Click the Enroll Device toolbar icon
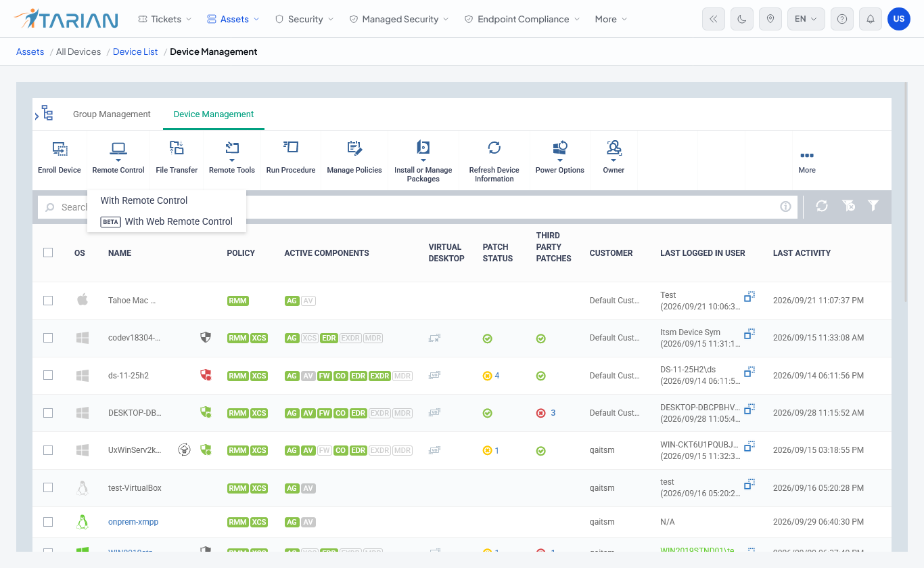Screen dimensions: 924x568 [x=60, y=148]
